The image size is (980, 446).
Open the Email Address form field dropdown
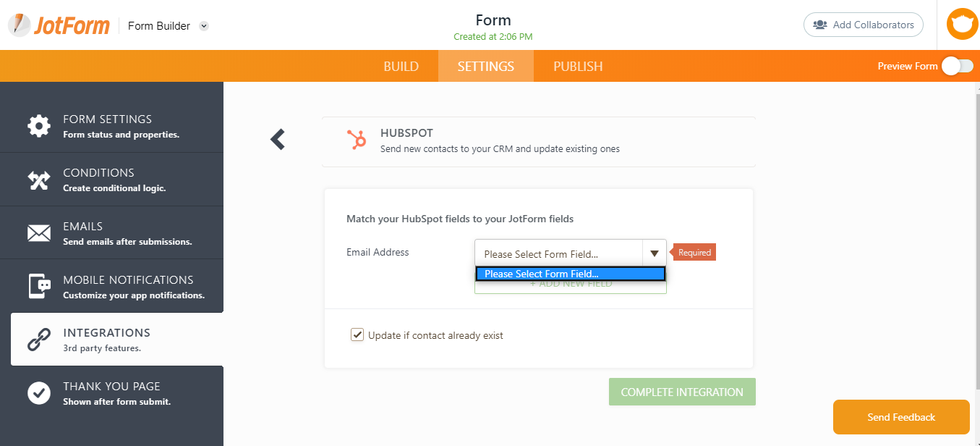tap(570, 253)
